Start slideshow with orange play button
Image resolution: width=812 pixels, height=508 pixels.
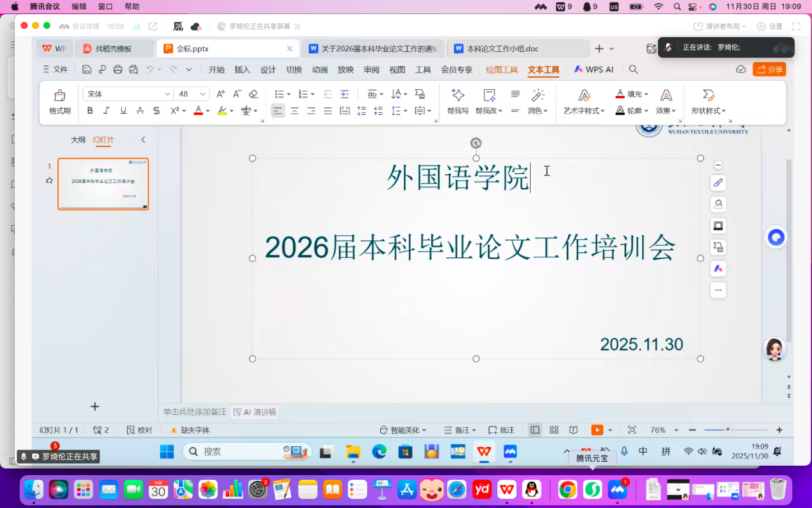(x=597, y=430)
